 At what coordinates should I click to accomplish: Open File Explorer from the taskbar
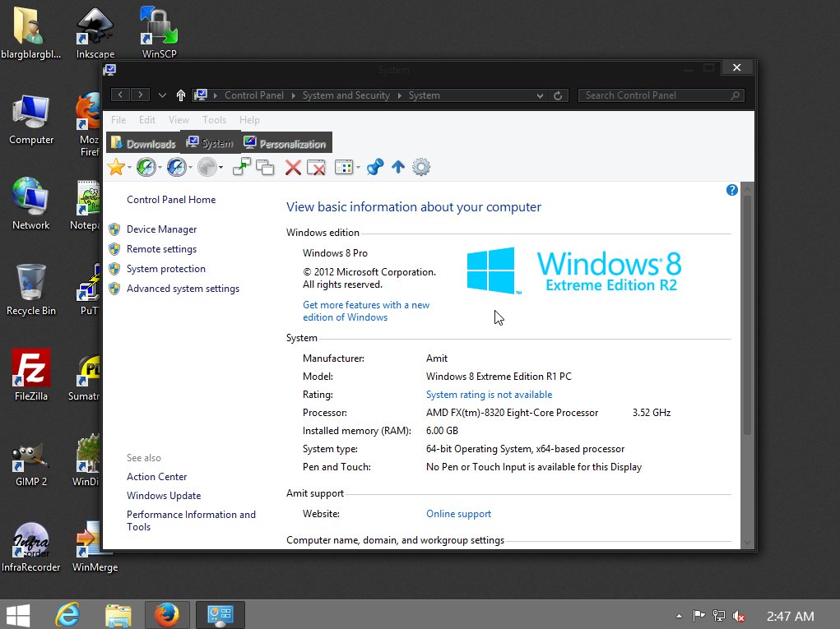pyautogui.click(x=118, y=616)
